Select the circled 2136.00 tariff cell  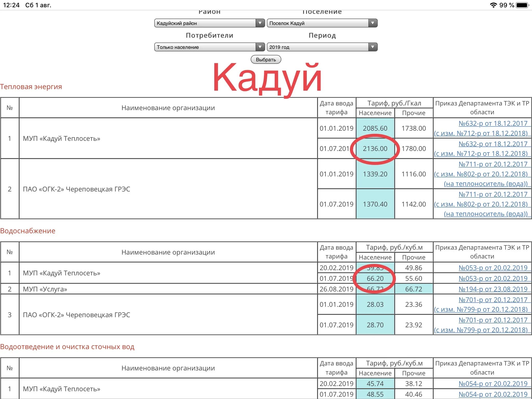tap(375, 149)
